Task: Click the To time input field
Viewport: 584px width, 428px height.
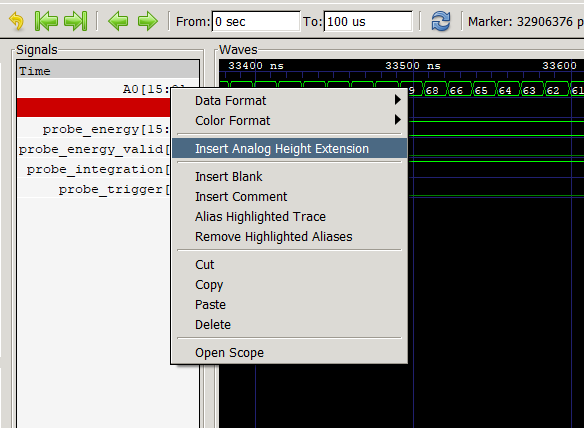Action: pos(368,22)
